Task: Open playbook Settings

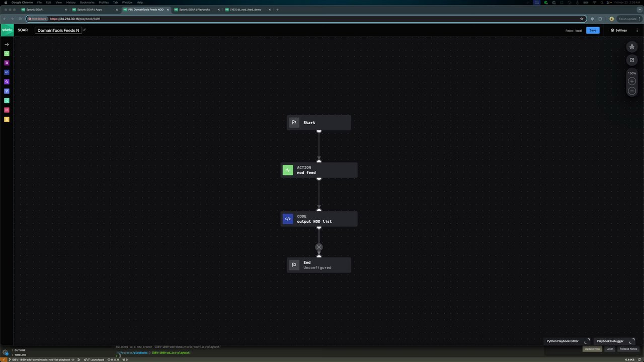Action: [x=619, y=30]
